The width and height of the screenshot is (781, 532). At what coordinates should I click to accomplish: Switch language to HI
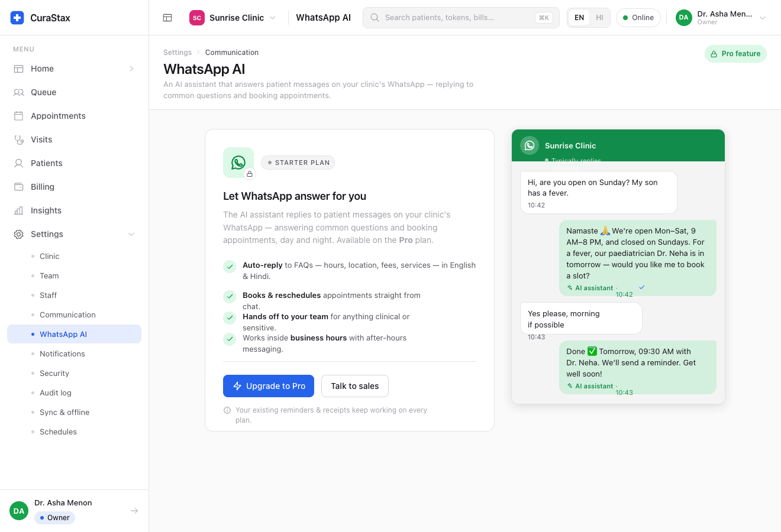click(599, 18)
